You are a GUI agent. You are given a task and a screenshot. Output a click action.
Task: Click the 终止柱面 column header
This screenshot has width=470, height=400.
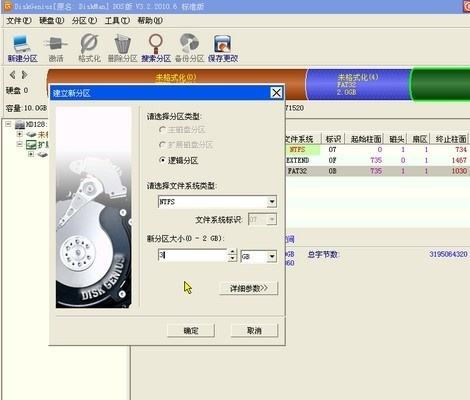[450, 139]
